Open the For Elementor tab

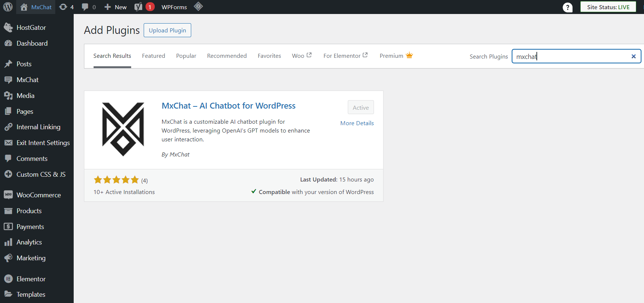[x=346, y=56]
